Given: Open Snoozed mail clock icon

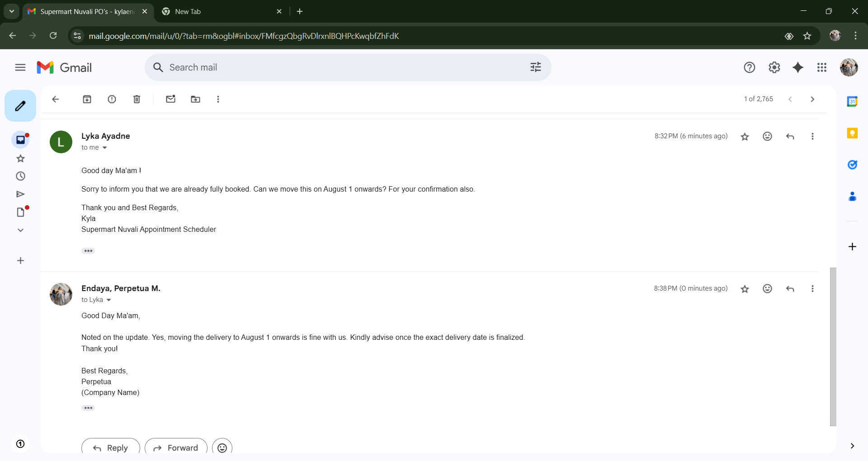Looking at the screenshot, I should tap(20, 176).
